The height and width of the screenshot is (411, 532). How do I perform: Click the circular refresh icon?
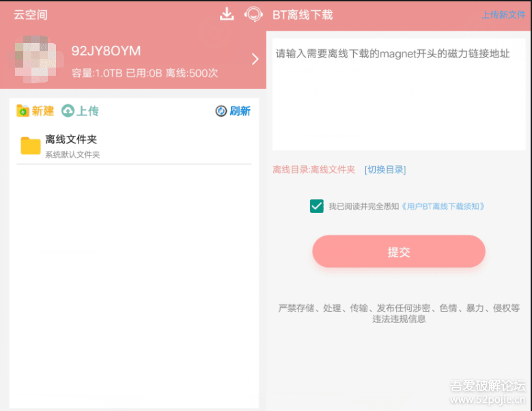point(221,111)
